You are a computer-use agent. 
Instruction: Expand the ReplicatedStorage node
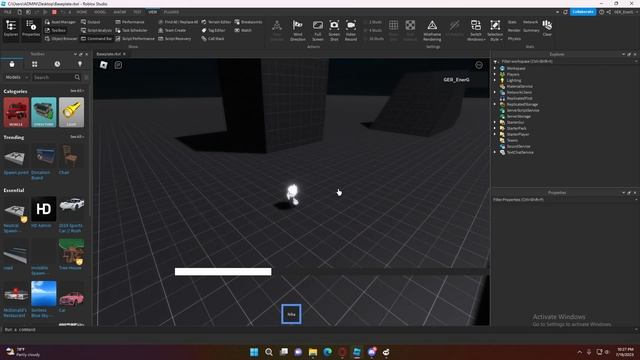point(495,104)
